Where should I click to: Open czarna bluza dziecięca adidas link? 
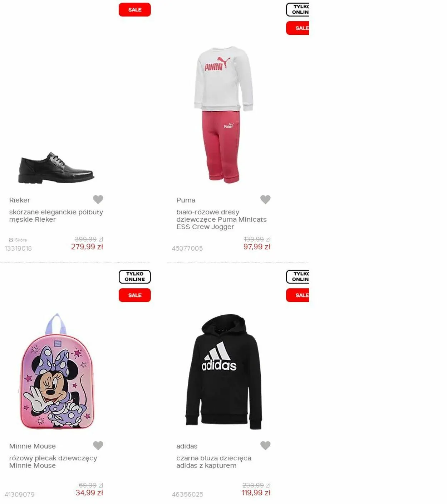click(x=213, y=462)
